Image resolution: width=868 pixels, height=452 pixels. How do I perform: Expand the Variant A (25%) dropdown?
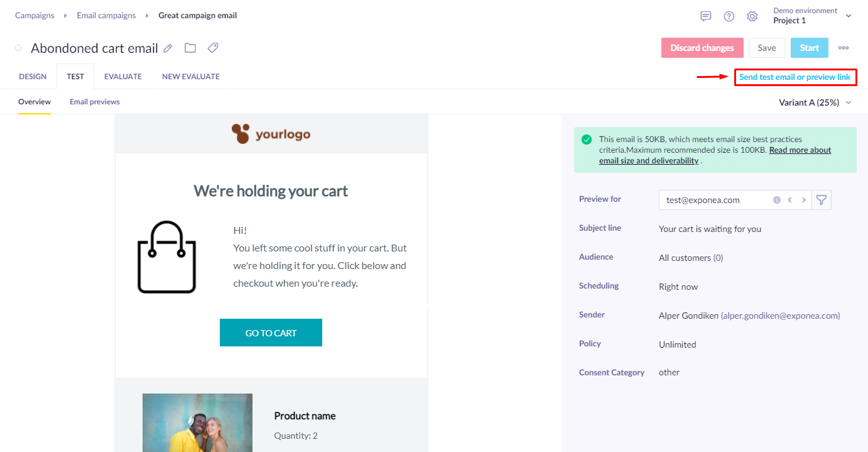tap(815, 102)
